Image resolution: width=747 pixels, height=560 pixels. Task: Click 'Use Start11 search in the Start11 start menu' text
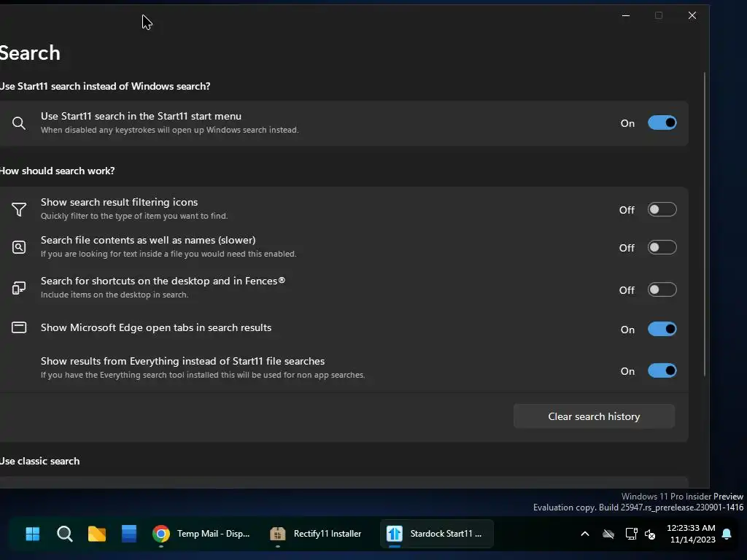click(x=141, y=116)
